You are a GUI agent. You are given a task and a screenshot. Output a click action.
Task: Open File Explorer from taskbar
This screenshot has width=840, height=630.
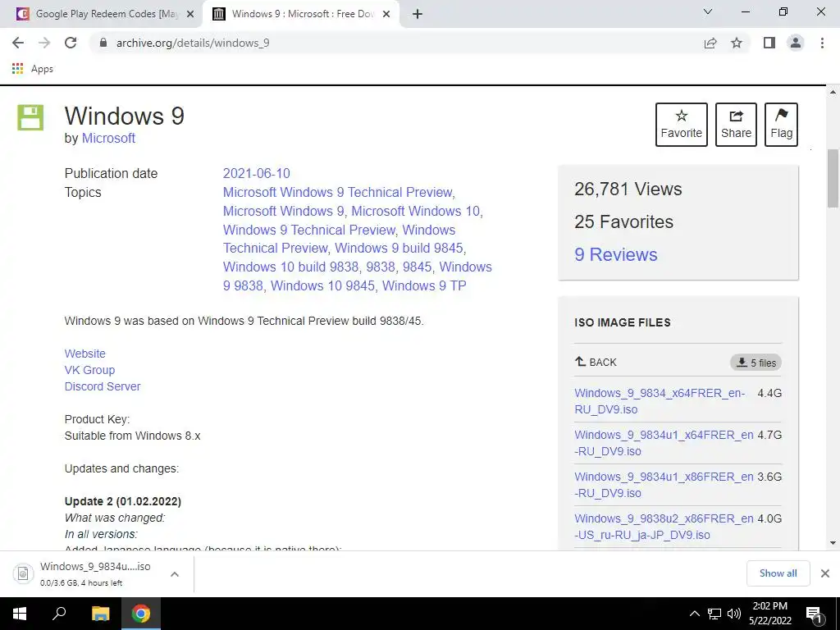[100, 614]
